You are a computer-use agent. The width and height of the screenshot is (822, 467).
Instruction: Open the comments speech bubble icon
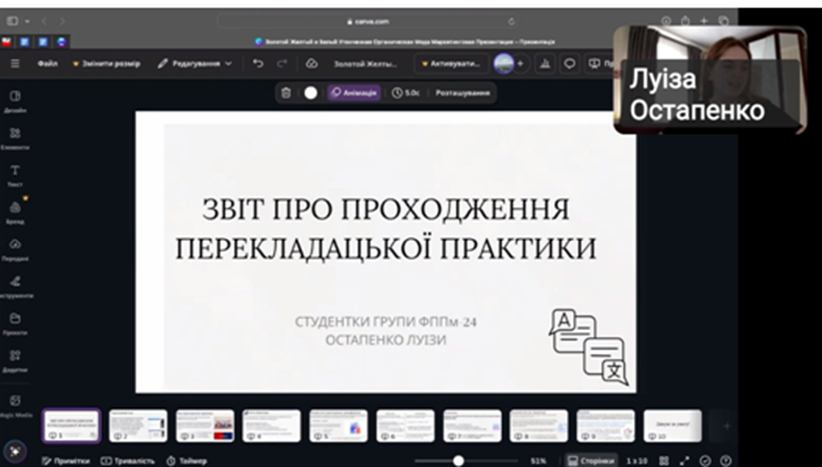click(x=569, y=63)
